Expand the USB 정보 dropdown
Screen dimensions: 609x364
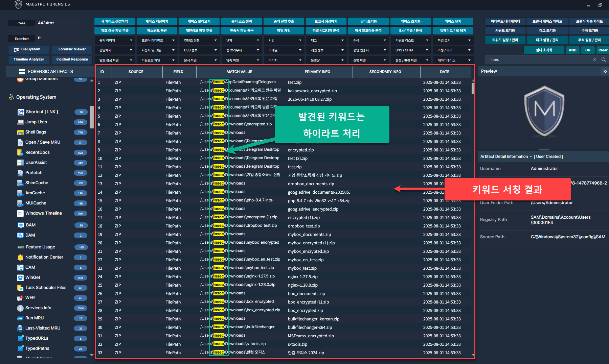pyautogui.click(x=200, y=50)
